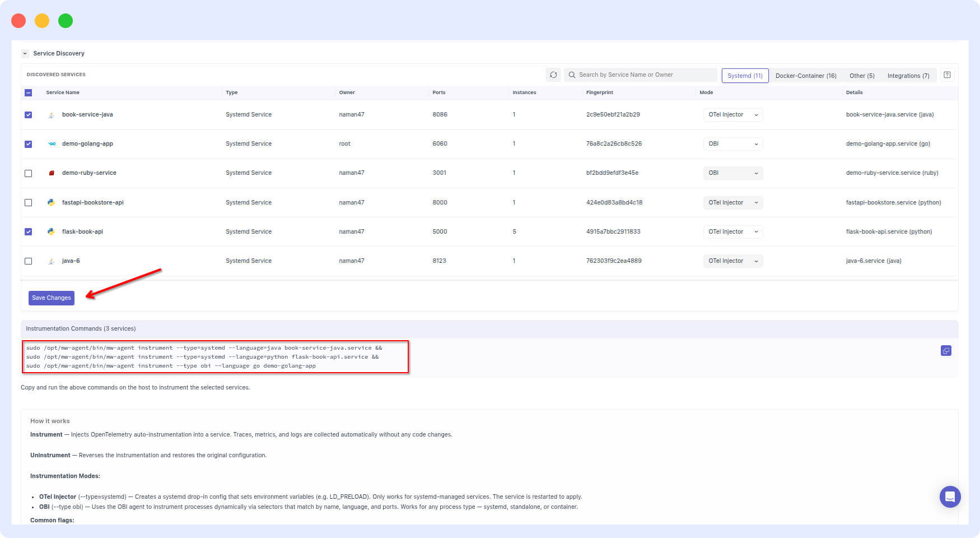This screenshot has height=538, width=980.
Task: Check the demo-ruby-service checkbox
Action: (x=28, y=173)
